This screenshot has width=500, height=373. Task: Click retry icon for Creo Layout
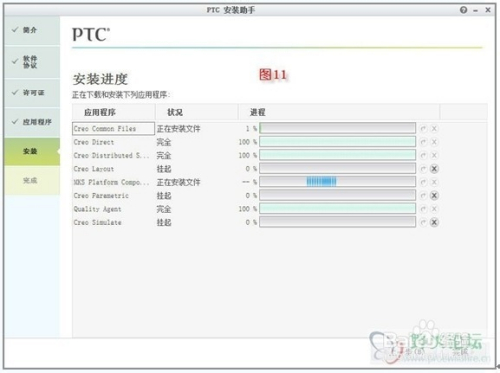click(x=423, y=169)
